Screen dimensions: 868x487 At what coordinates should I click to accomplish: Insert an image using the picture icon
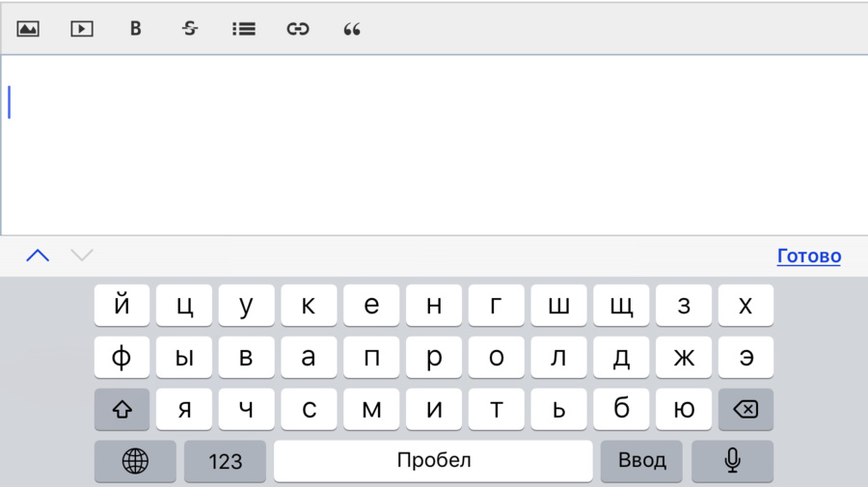tap(28, 29)
